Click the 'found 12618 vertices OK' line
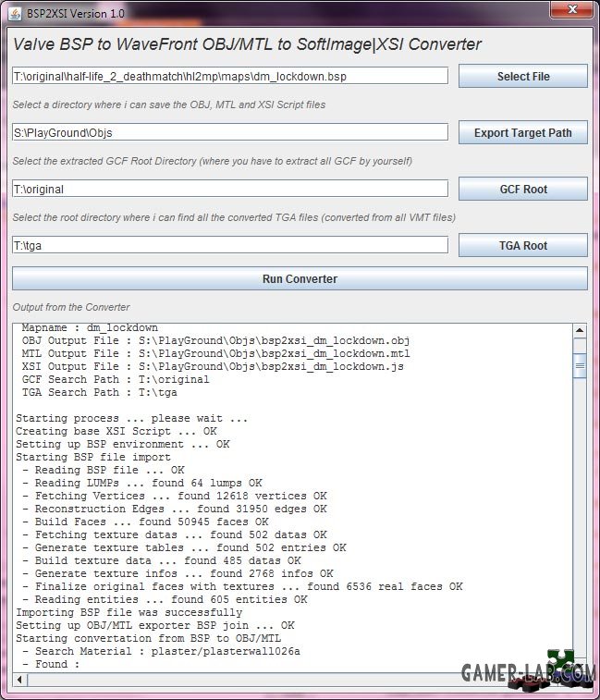 tap(175, 496)
